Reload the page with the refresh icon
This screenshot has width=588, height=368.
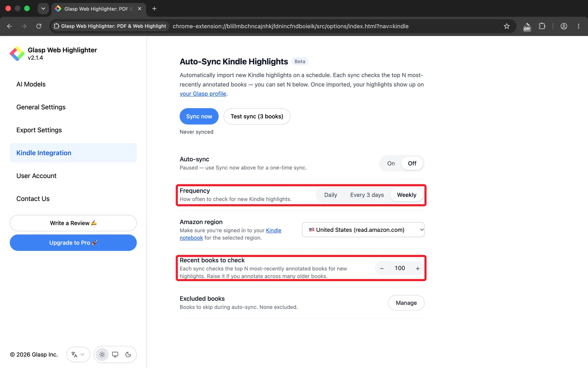[x=39, y=26]
